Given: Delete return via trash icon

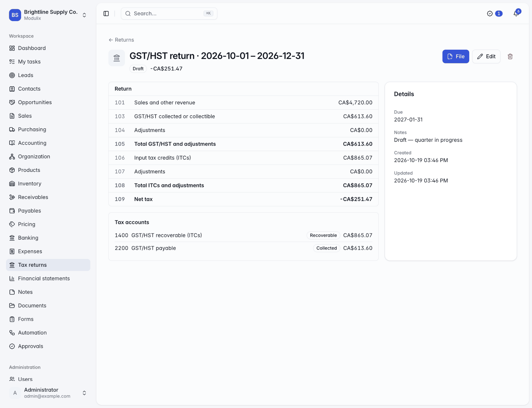Looking at the screenshot, I should point(510,57).
